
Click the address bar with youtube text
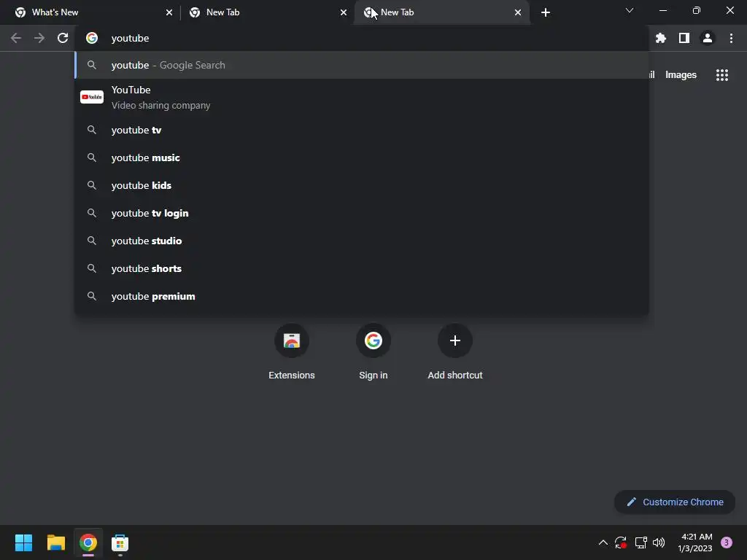pos(362,38)
